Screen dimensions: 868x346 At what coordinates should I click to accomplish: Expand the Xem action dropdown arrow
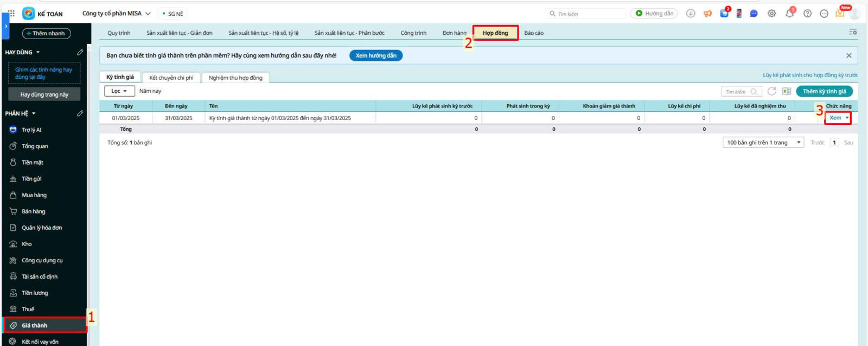pos(847,118)
